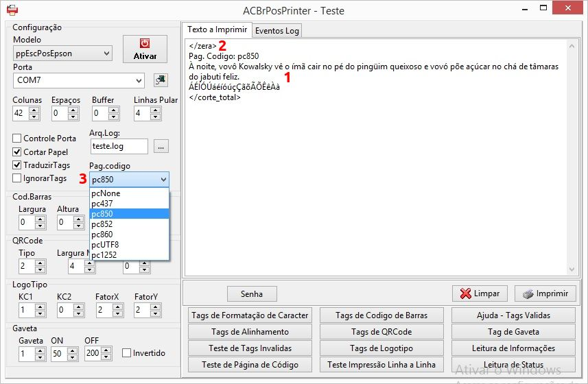The width and height of the screenshot is (588, 384).
Task: Minimize the ACBrPosPrinter window
Action: point(525,8)
